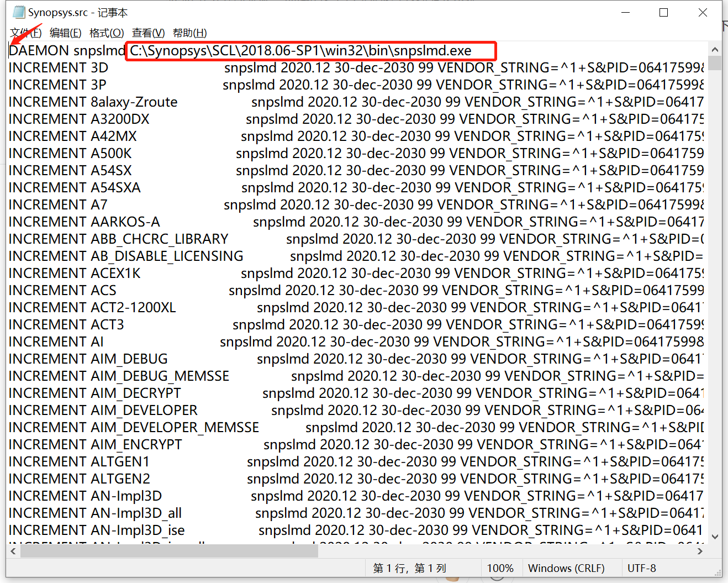Click the INCREMENT A3200DX line
The width and height of the screenshot is (728, 583).
356,119
